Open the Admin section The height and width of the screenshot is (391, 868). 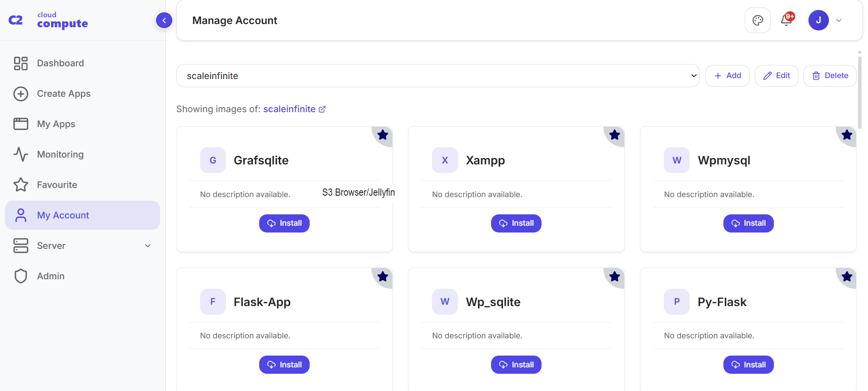(82, 276)
